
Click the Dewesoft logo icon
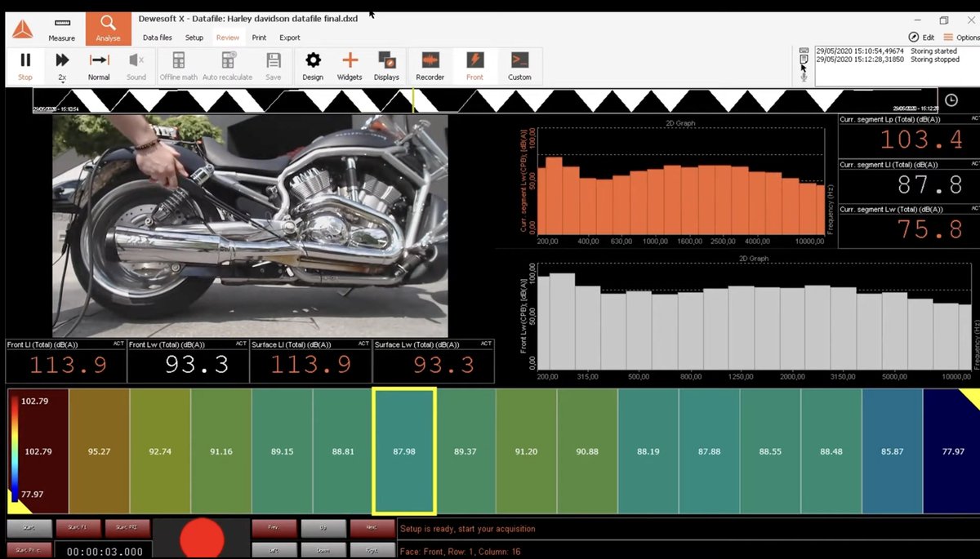tap(22, 28)
